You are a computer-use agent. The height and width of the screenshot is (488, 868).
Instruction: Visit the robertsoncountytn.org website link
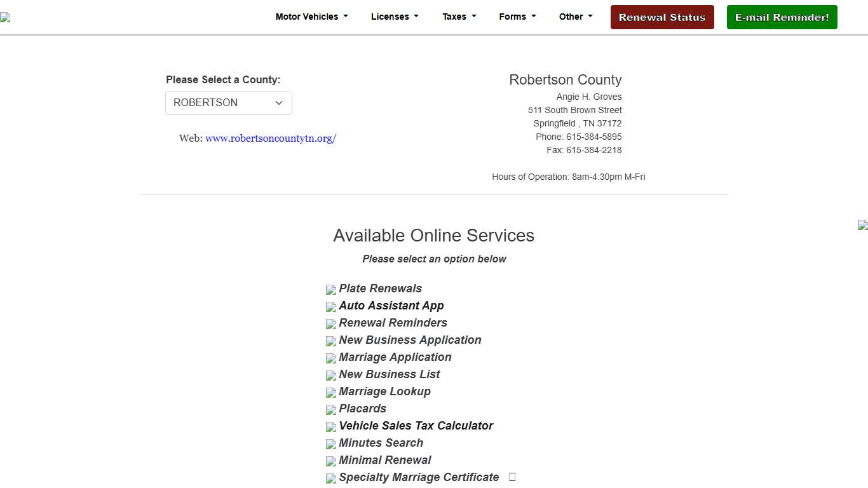pyautogui.click(x=270, y=139)
